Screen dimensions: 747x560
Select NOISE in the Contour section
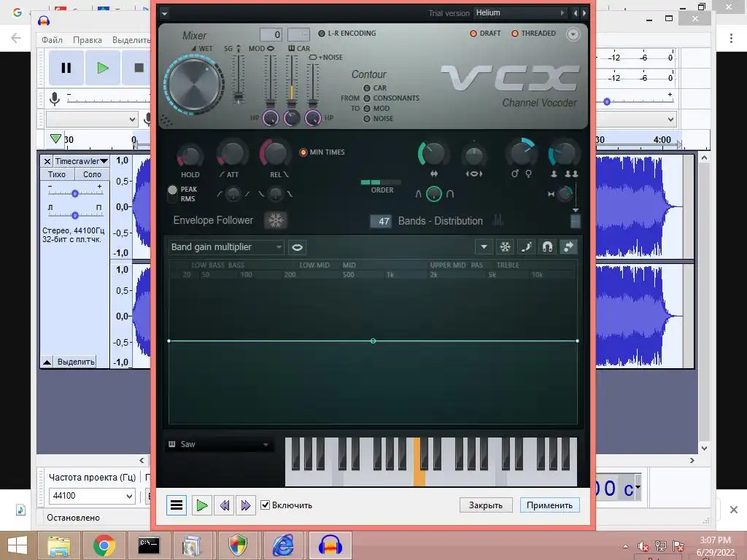[379, 119]
